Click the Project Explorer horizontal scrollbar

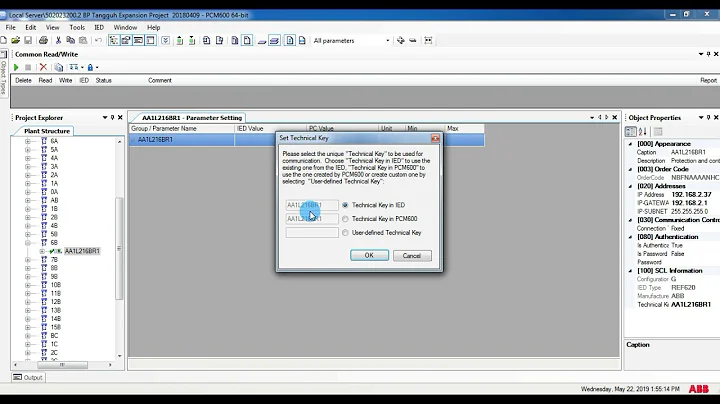click(x=62, y=365)
